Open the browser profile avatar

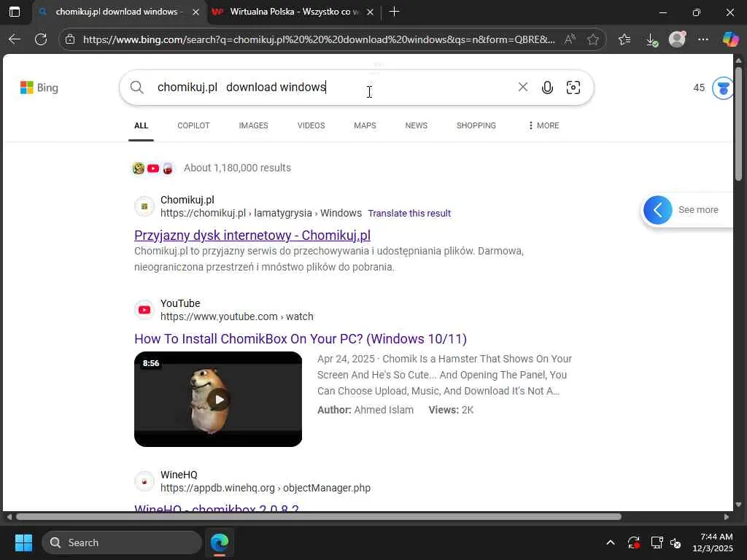pyautogui.click(x=678, y=39)
